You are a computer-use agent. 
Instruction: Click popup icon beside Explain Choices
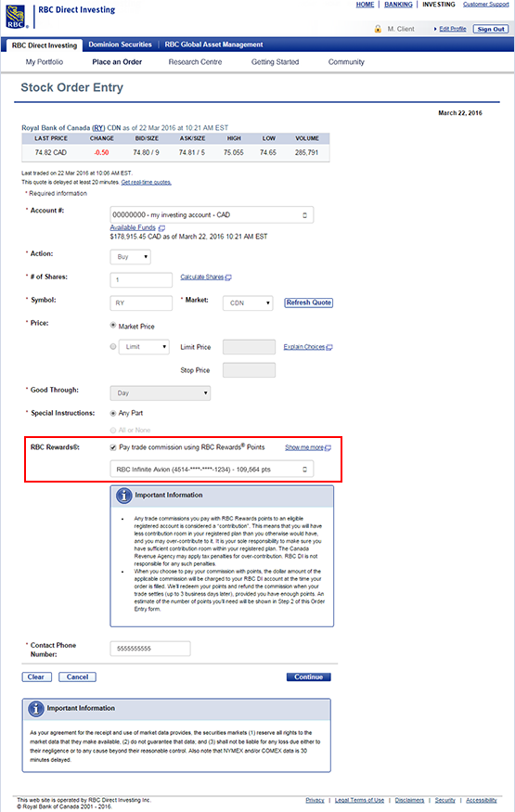coord(329,347)
